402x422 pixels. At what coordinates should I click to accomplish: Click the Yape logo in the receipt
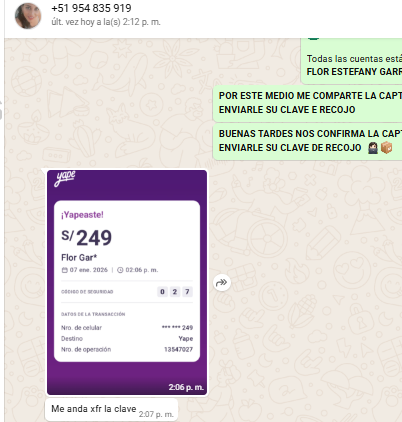click(x=65, y=178)
